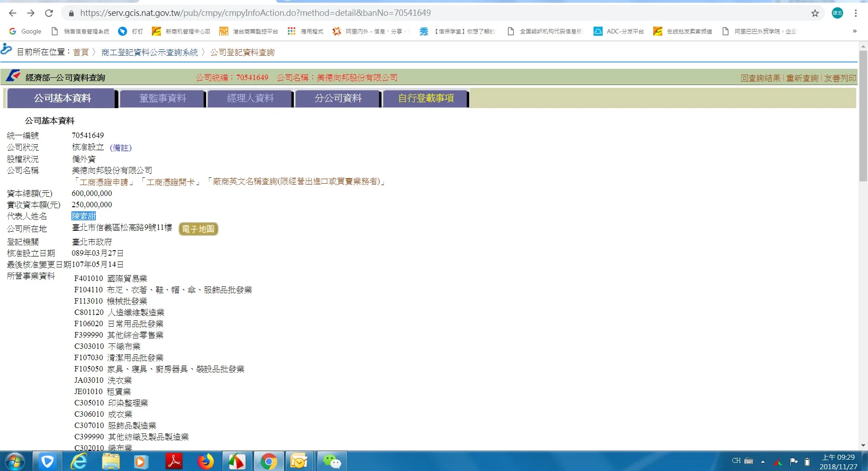Bookmark this page with star icon
Screen dimensions: 868x471
pyautogui.click(x=815, y=13)
